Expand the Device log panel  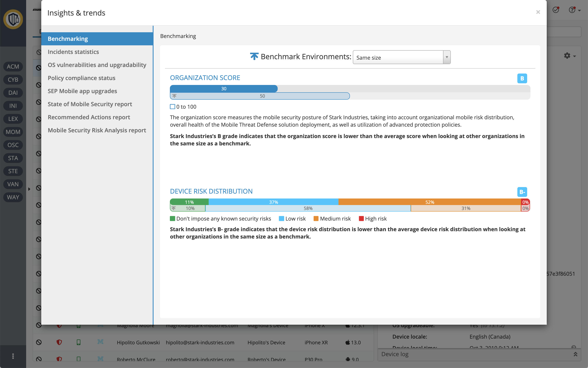coord(575,354)
